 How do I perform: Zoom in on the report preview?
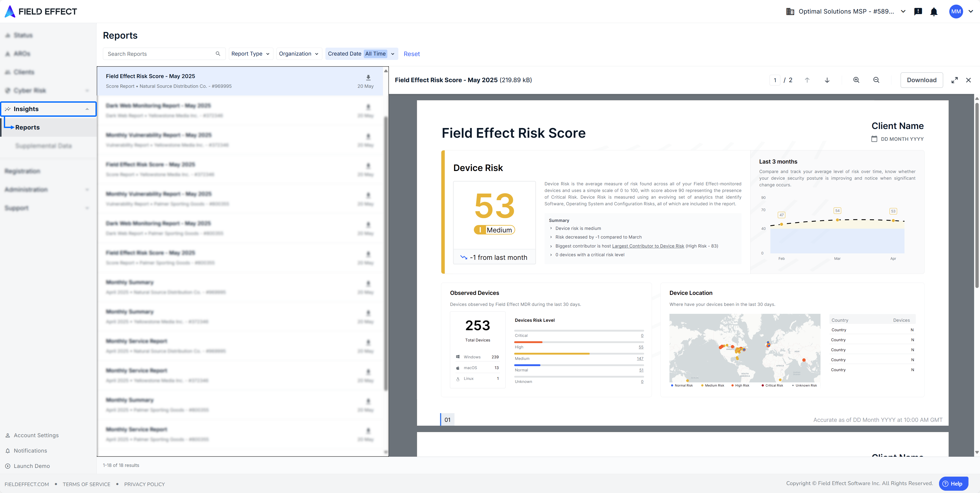[856, 80]
